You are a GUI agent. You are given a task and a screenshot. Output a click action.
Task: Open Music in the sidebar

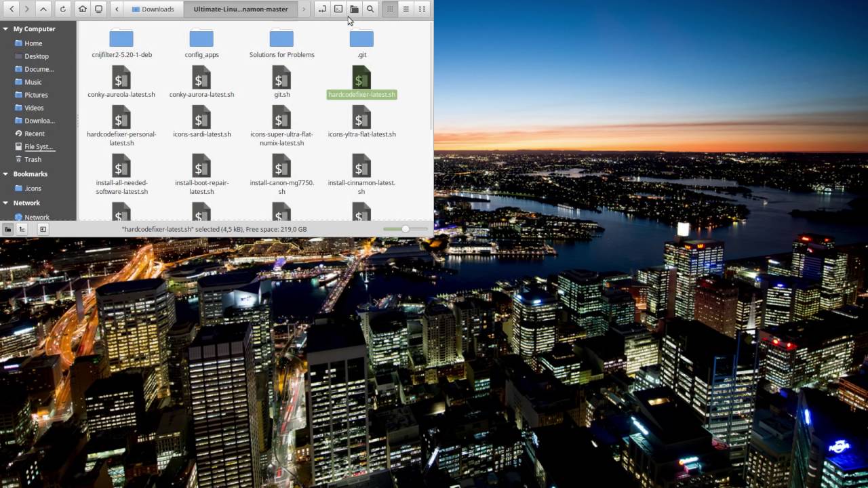33,82
